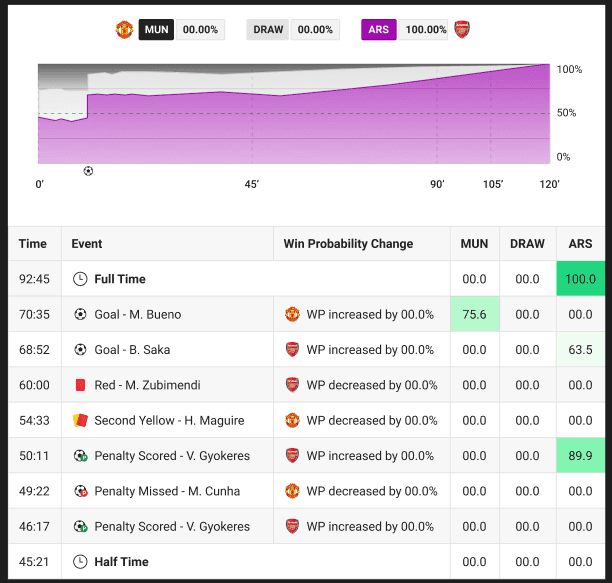Click the Penalty Missed - M. Cunha event

coord(167,491)
